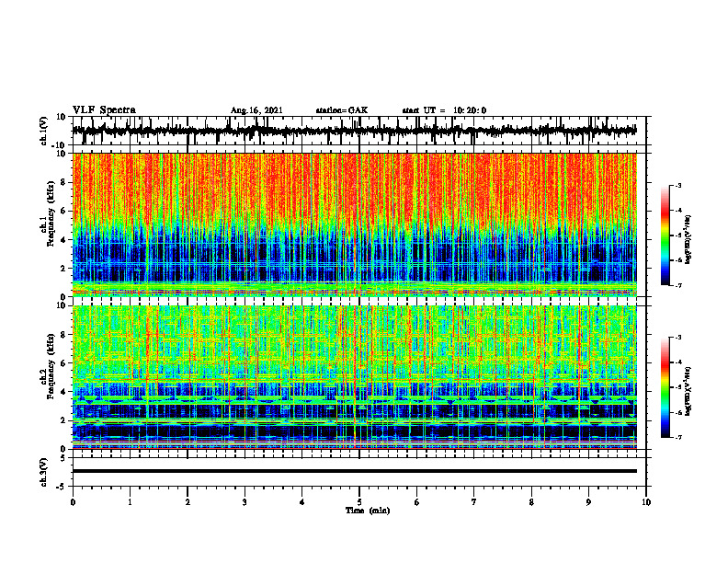Screen dimensions: 728x563
Task: Click the "VLF Spectra" plot title
Action: click(104, 110)
